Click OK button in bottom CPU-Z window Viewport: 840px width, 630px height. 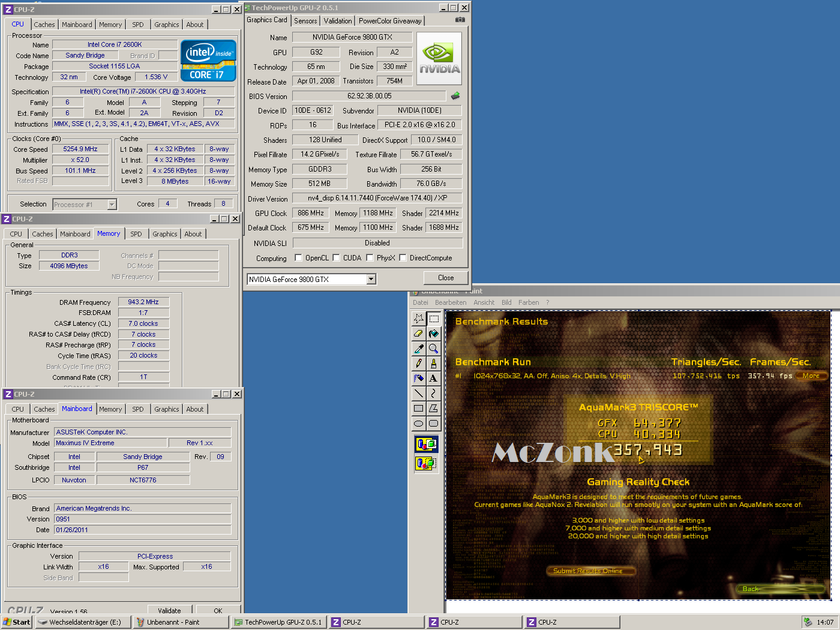tap(218, 610)
